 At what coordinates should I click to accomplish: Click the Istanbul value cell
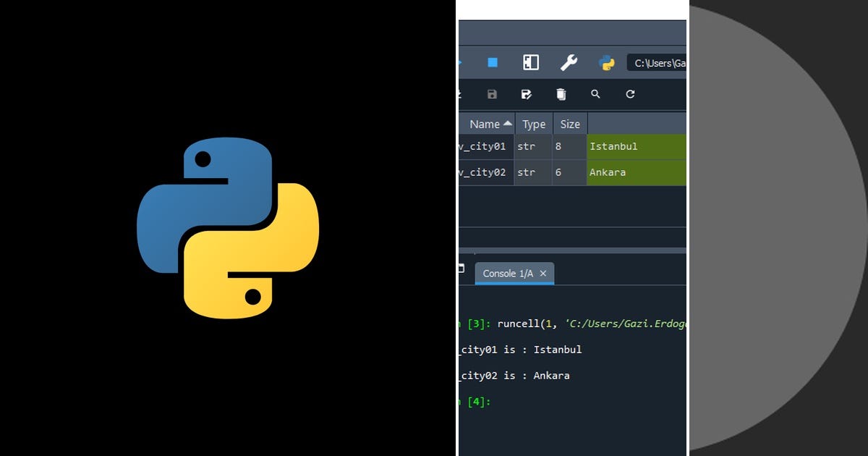coord(637,146)
